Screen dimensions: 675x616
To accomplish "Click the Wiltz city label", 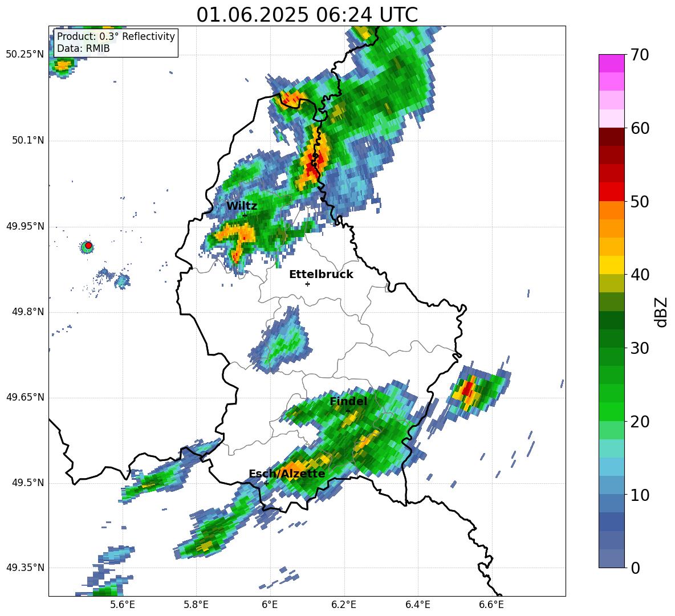I will (x=242, y=206).
